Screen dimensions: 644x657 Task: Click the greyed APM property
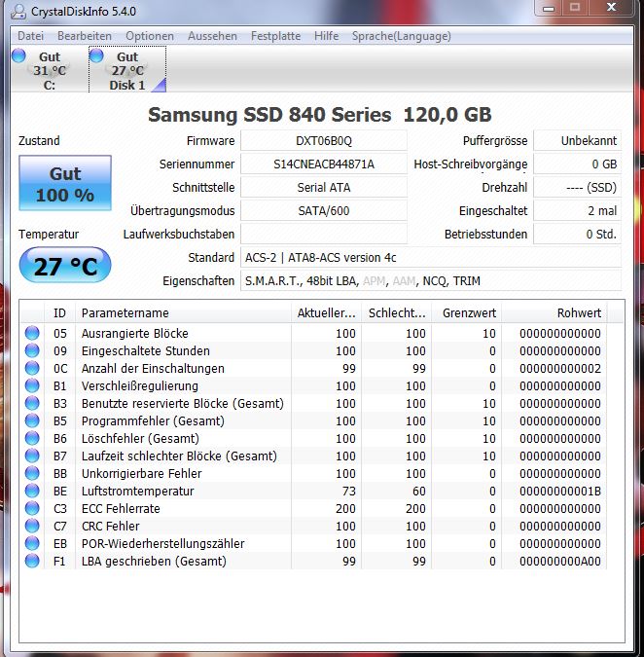(x=374, y=281)
